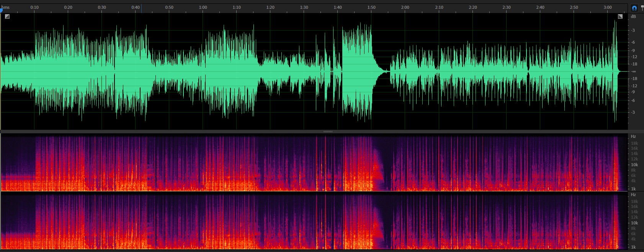The width and height of the screenshot is (644, 252).
Task: Click 10k on the top channel frequency scale
Action: [x=634, y=165]
